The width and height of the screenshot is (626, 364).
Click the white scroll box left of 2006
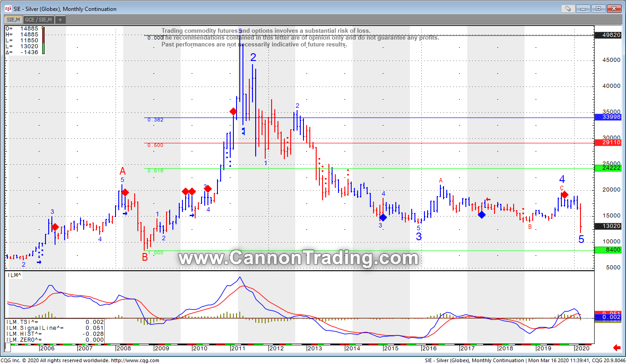(x=7, y=348)
